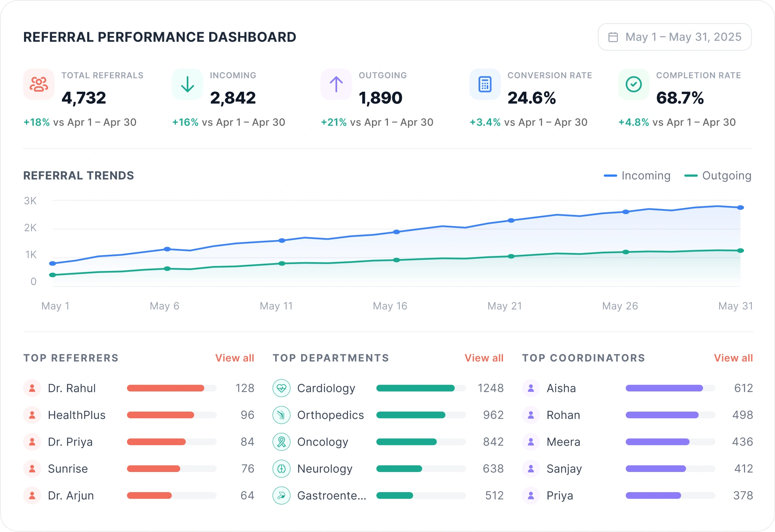Viewport: 775px width, 532px height.
Task: Select the Incoming value 2,842
Action: click(x=233, y=98)
